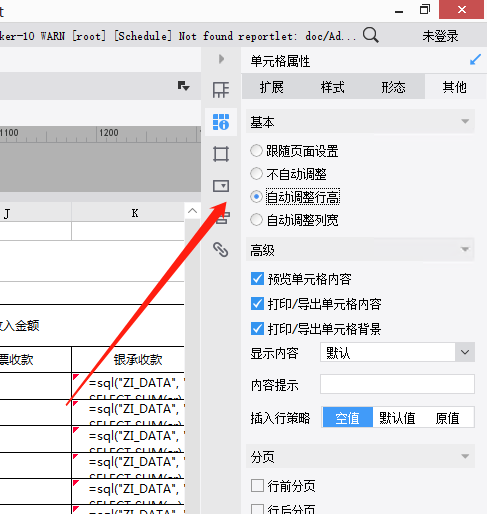This screenshot has height=514, width=487.
Task: Collapse the 高级 section
Action: coord(465,249)
